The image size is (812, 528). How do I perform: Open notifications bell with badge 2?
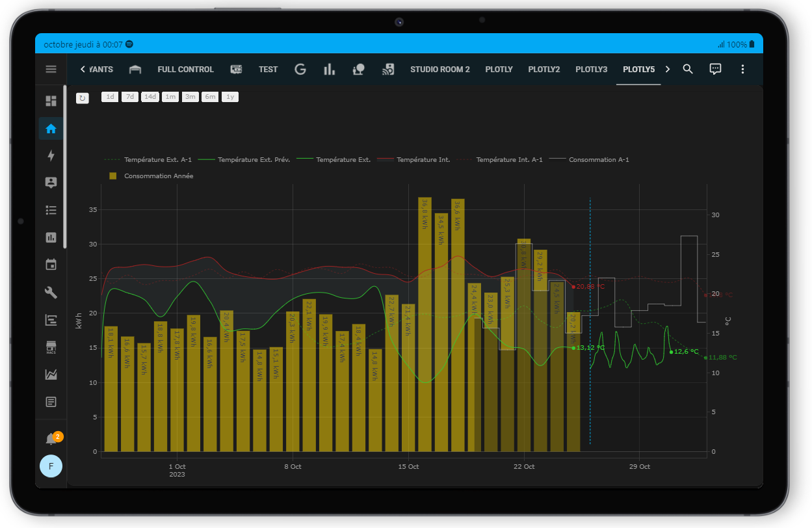click(52, 439)
